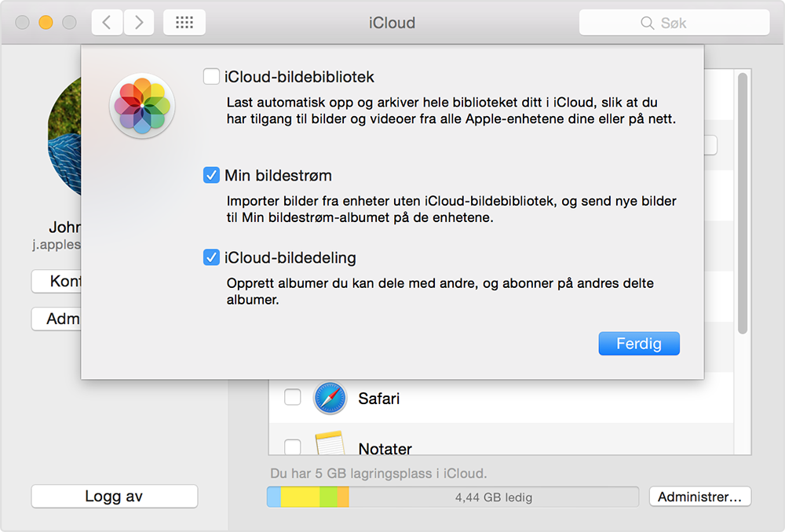Click the Søk search field
This screenshot has width=785, height=532.
click(674, 23)
